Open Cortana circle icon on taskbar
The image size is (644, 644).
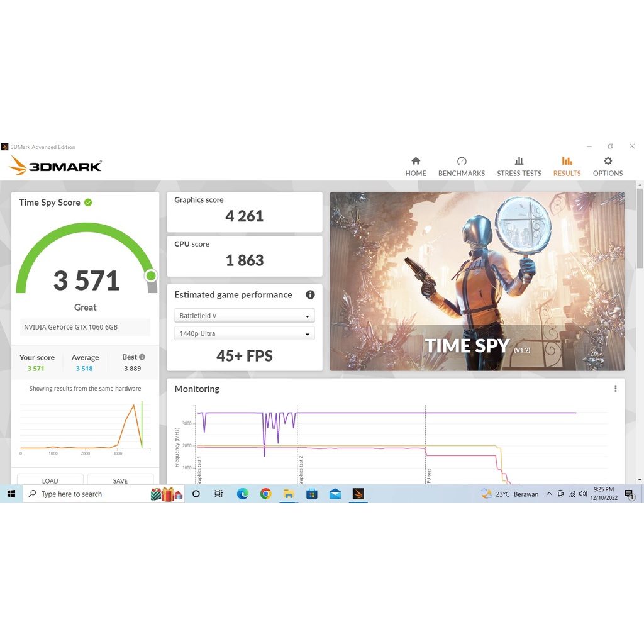[196, 494]
